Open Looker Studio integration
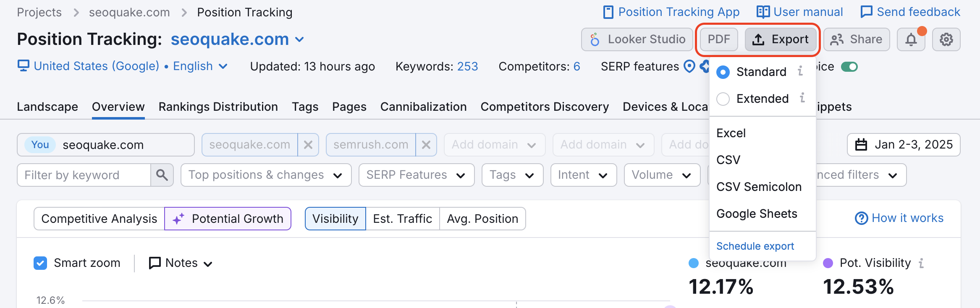 (637, 39)
